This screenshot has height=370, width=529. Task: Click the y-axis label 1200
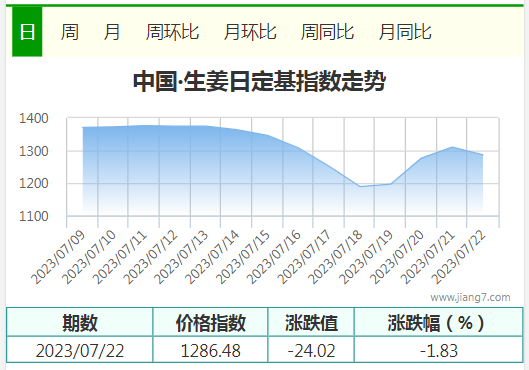34,183
